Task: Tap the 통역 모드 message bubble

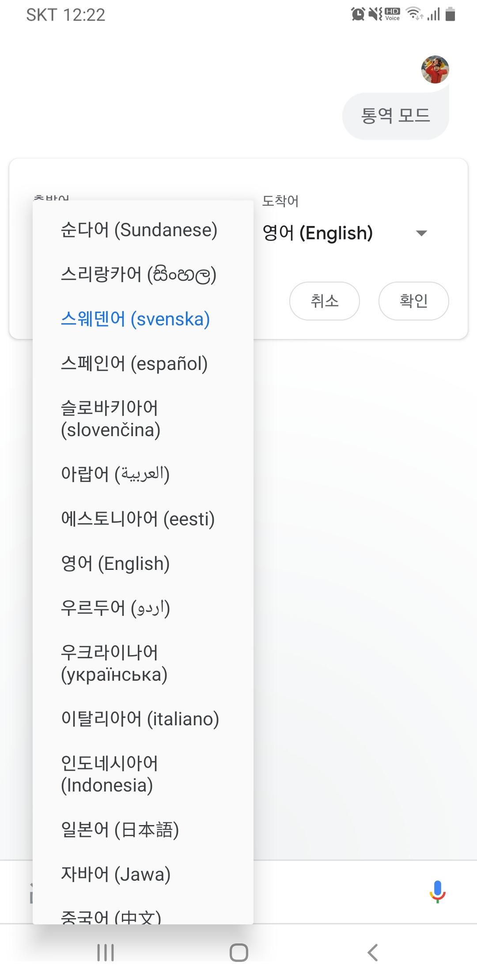Action: coord(396,116)
